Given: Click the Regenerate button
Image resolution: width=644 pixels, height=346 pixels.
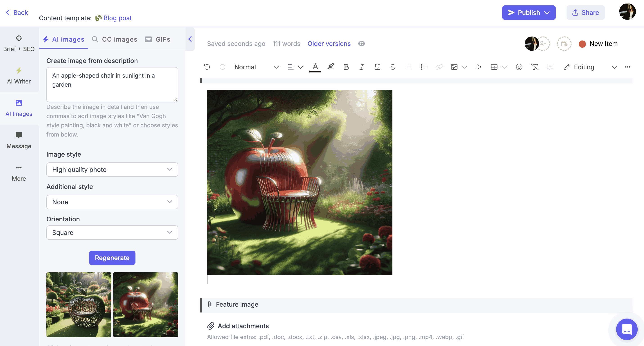Looking at the screenshot, I should point(112,258).
